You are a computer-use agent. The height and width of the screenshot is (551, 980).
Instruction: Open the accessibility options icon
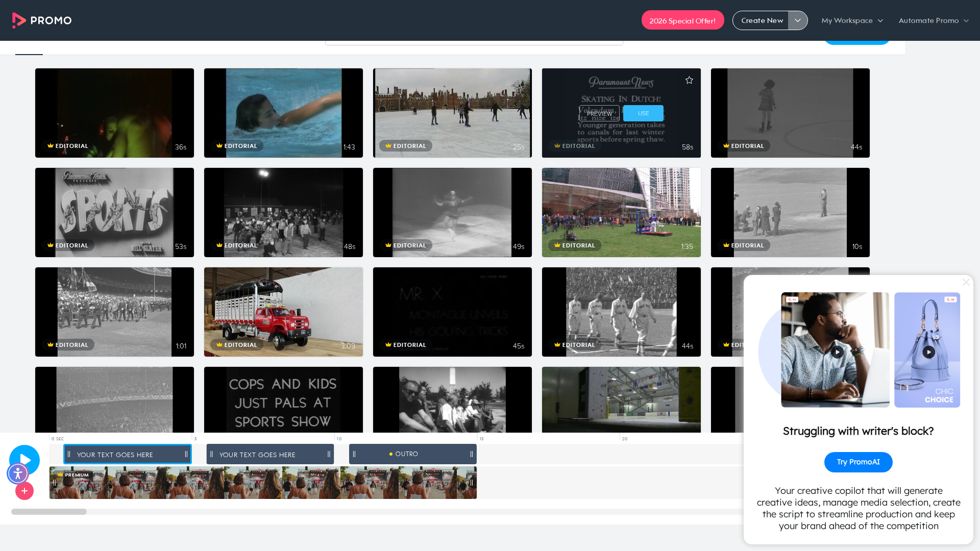[18, 473]
